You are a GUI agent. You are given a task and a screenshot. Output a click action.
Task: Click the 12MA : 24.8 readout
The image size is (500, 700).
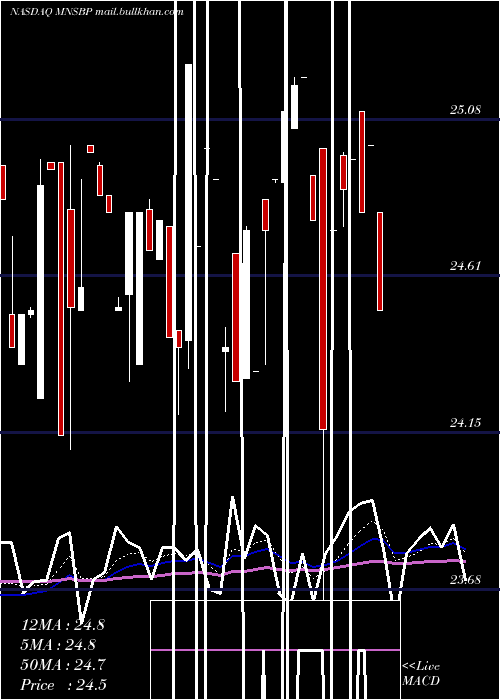(62, 625)
